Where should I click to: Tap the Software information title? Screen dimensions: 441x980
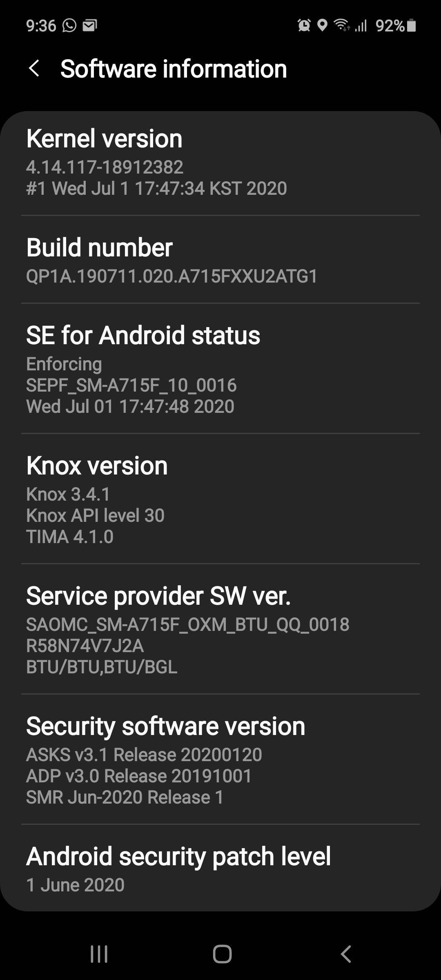(x=174, y=69)
